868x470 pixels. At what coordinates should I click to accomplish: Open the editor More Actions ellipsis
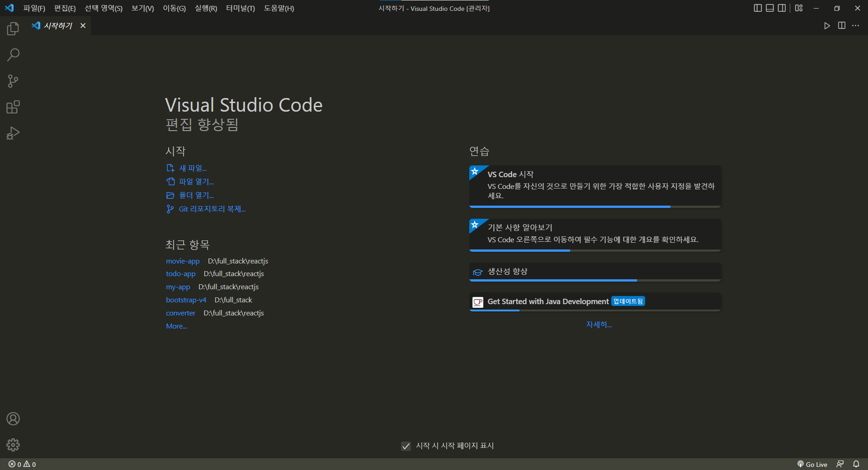click(x=856, y=26)
